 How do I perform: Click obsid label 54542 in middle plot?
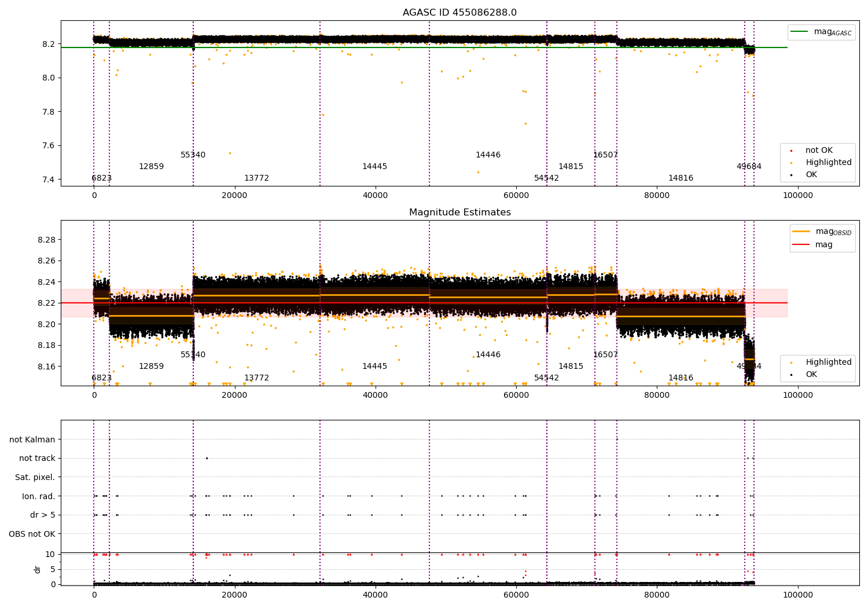[546, 378]
